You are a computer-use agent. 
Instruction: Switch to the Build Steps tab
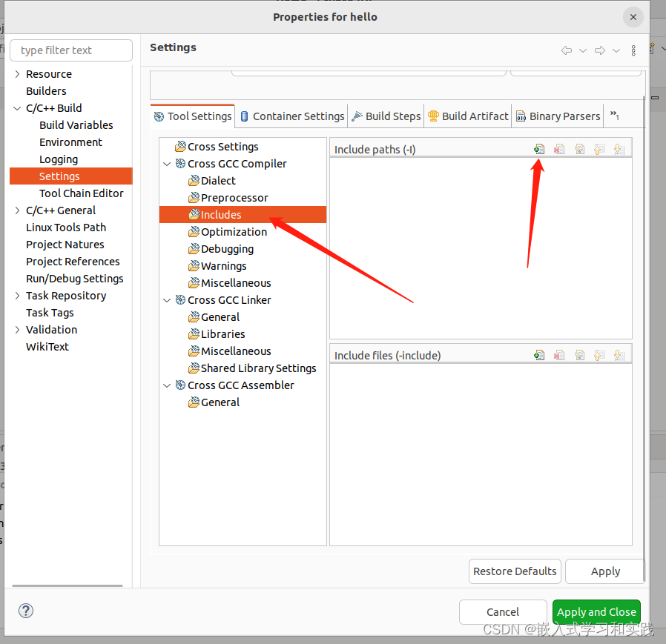point(386,116)
